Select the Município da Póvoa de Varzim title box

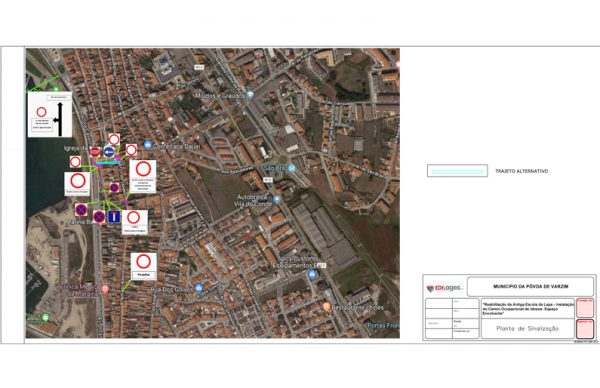click(530, 287)
